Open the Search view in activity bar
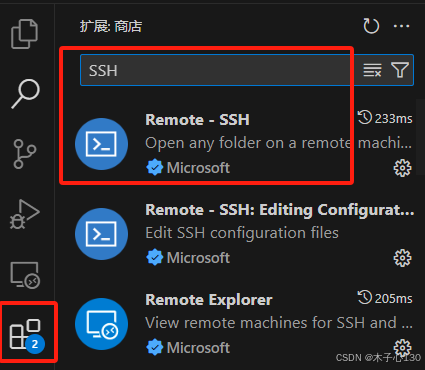Image resolution: width=425 pixels, height=370 pixels. tap(26, 93)
